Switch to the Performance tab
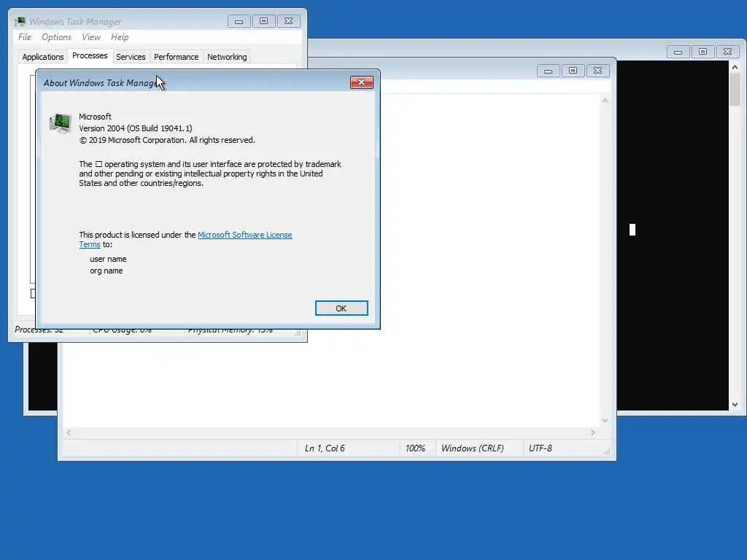 pyautogui.click(x=177, y=57)
